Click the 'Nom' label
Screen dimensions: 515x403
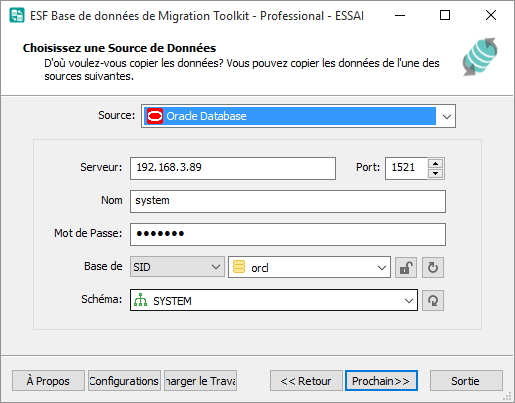coord(112,200)
